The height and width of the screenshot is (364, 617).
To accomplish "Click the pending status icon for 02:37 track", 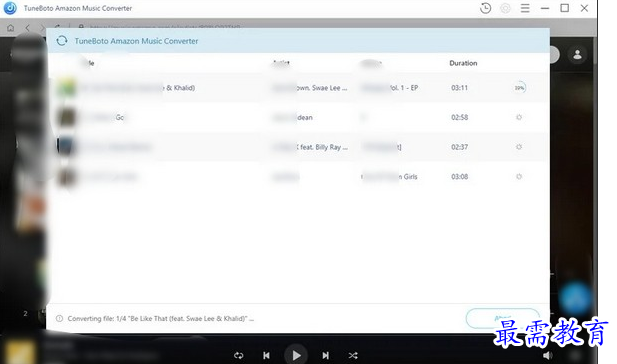I will coord(519,147).
